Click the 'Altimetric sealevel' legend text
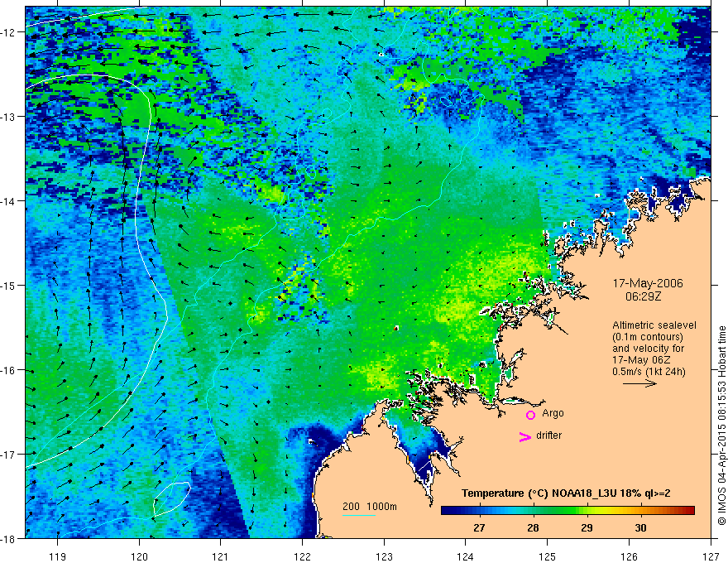The width and height of the screenshot is (728, 563). pyautogui.click(x=654, y=325)
